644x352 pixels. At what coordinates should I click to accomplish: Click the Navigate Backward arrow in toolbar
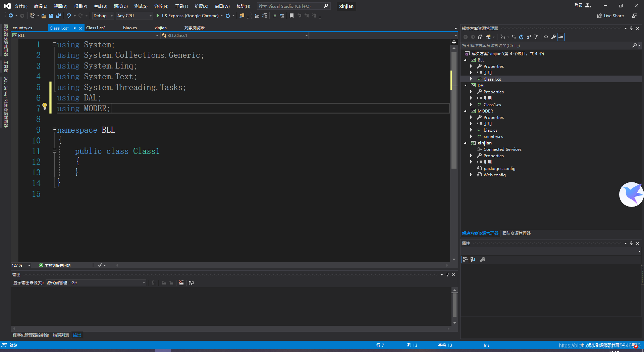11,16
